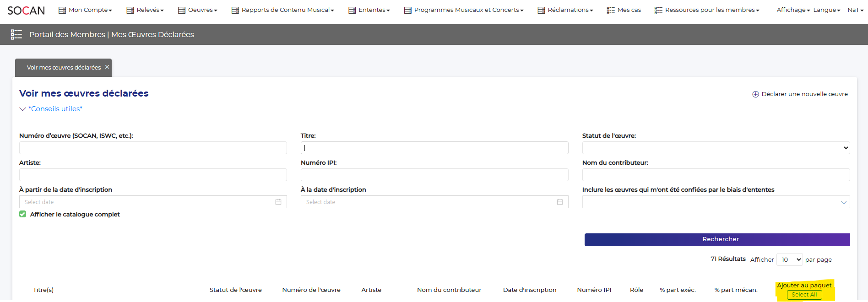The height and width of the screenshot is (302, 868).
Task: Open the Inclure les œuvres confiées dropdown
Action: (x=716, y=202)
